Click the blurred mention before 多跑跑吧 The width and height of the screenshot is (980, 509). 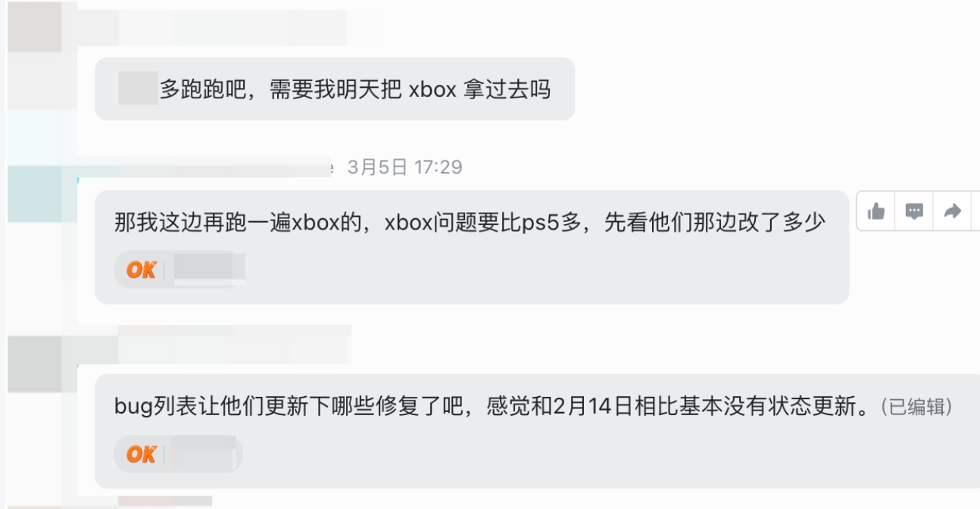(x=137, y=89)
